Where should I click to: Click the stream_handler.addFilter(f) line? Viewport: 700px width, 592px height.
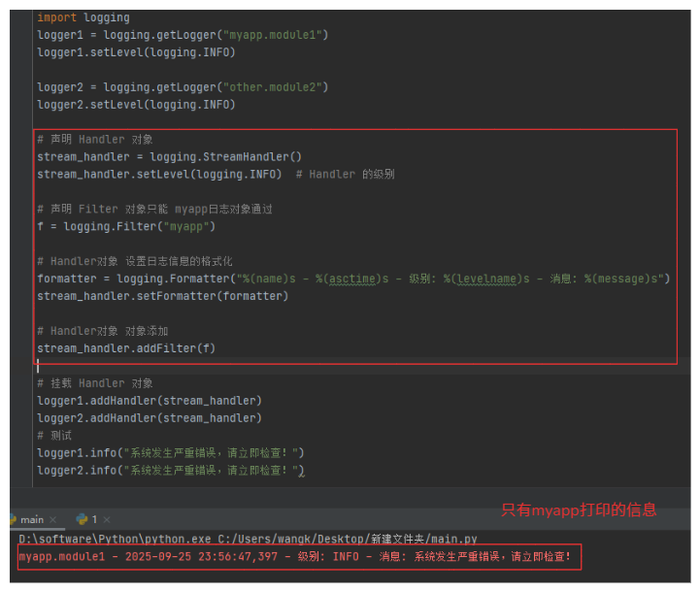pos(126,348)
